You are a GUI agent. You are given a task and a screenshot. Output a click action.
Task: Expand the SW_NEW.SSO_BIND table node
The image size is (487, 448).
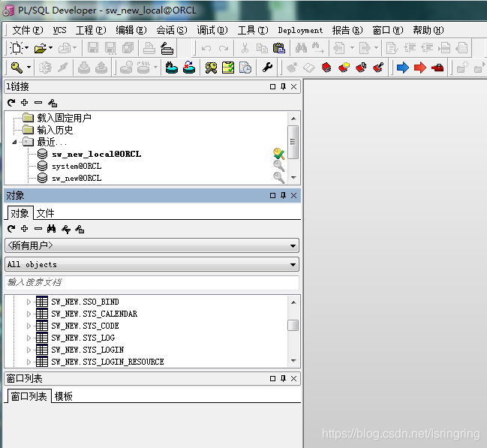[x=29, y=302]
